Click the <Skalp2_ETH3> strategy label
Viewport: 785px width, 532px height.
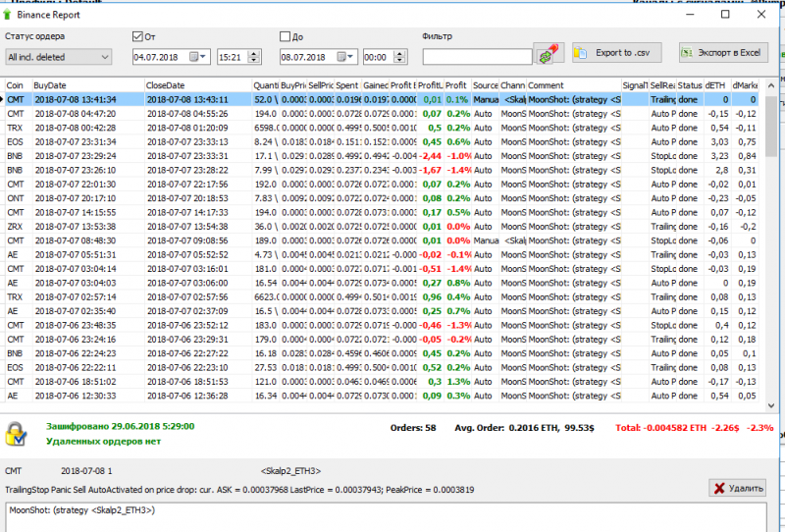[x=290, y=471]
